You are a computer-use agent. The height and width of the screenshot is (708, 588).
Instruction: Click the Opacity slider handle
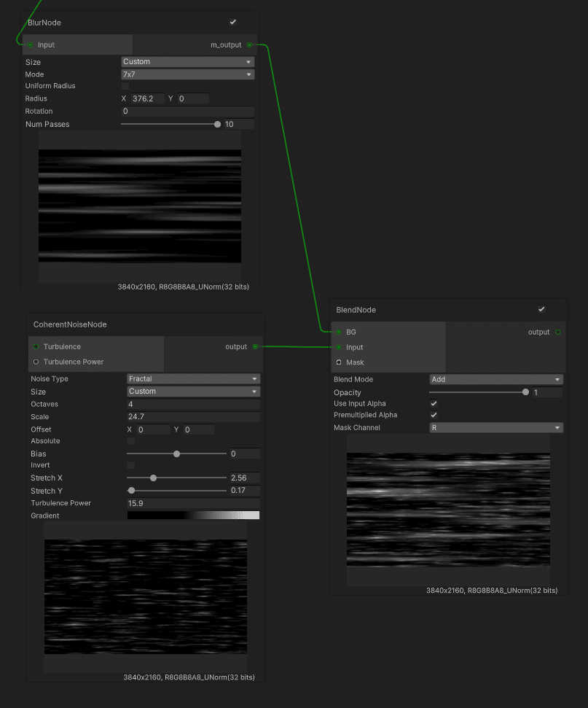click(x=526, y=392)
